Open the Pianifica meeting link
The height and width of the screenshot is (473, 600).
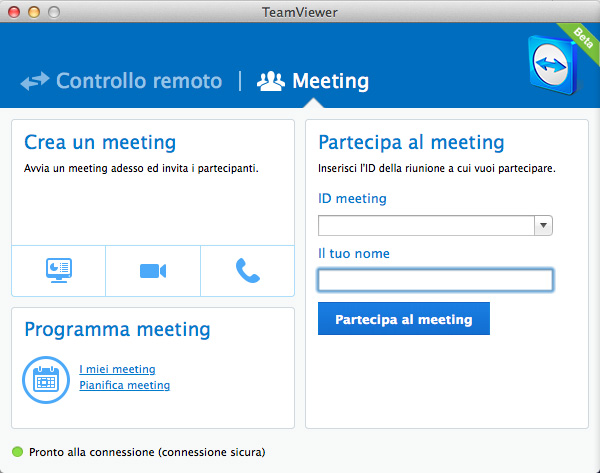tap(124, 385)
